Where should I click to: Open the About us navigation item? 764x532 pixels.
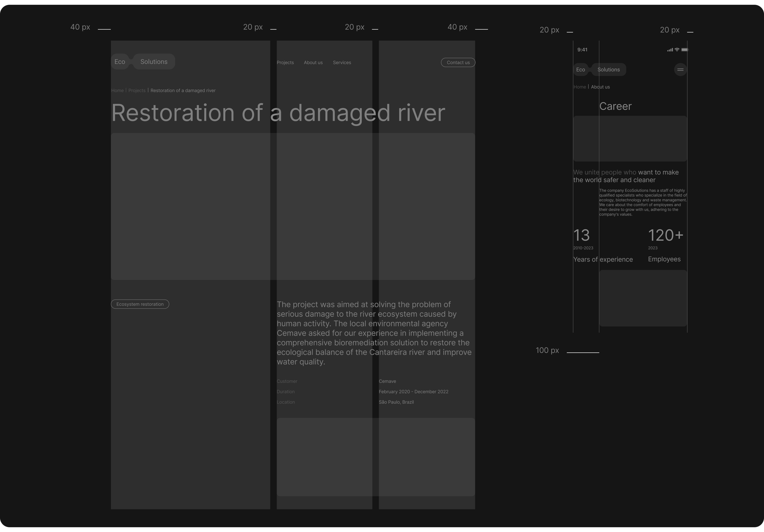click(x=313, y=63)
